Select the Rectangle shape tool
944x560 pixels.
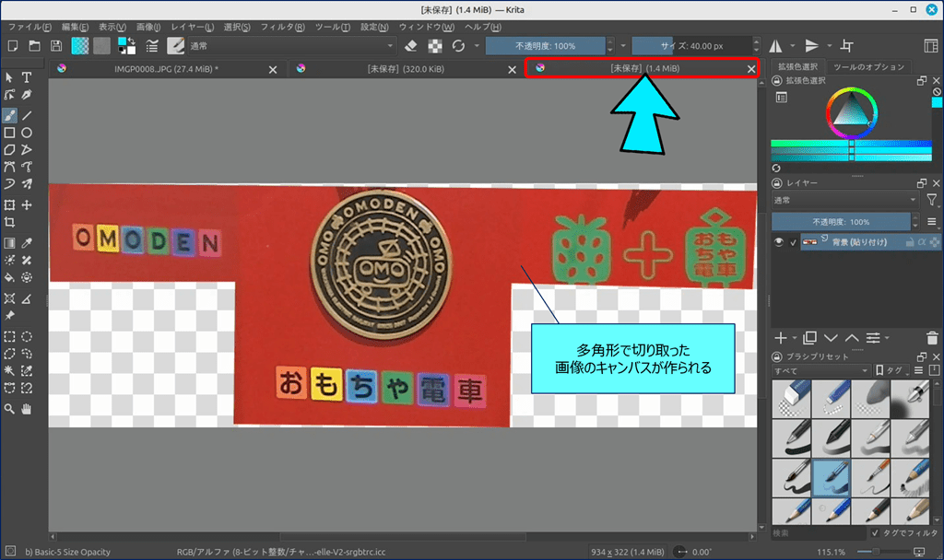(x=9, y=133)
